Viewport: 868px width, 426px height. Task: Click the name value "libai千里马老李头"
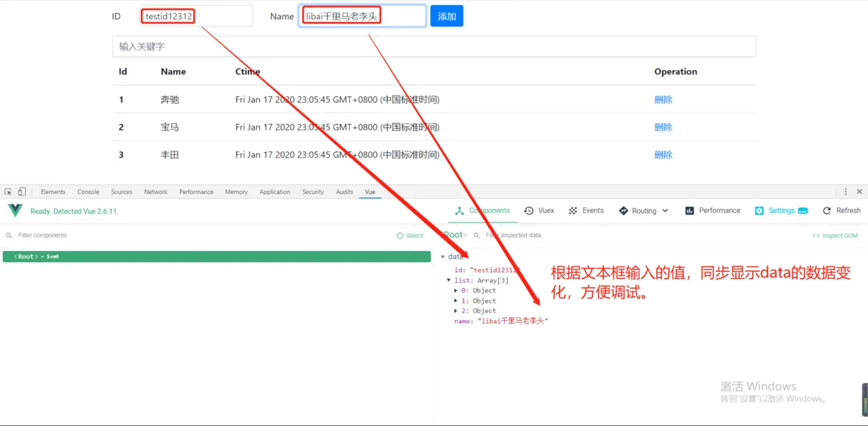(512, 321)
